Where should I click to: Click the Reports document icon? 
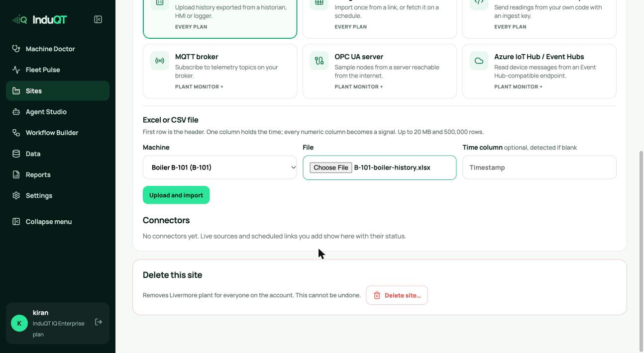(x=16, y=175)
